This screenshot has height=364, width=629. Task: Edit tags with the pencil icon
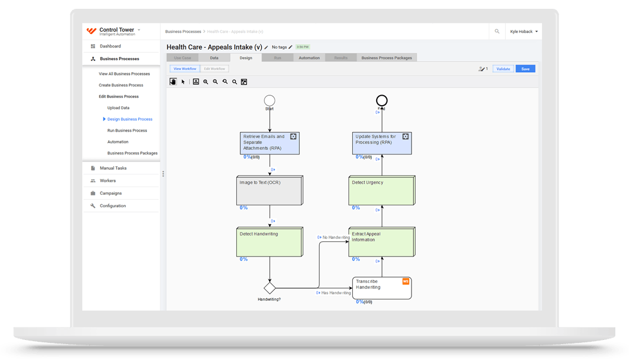(290, 47)
